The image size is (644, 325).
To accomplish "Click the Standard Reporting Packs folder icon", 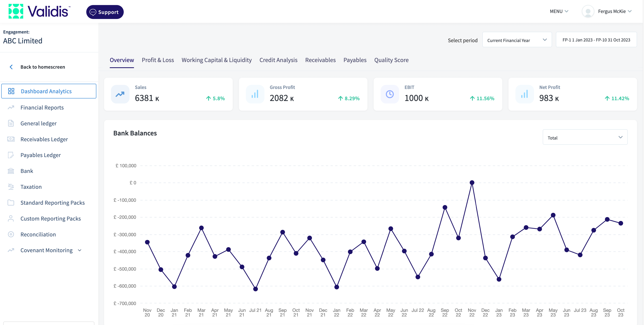I will coord(11,202).
